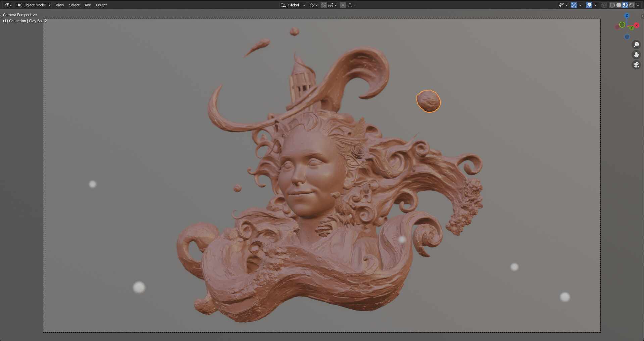Expand the shading options dropdown arrow

(x=638, y=5)
